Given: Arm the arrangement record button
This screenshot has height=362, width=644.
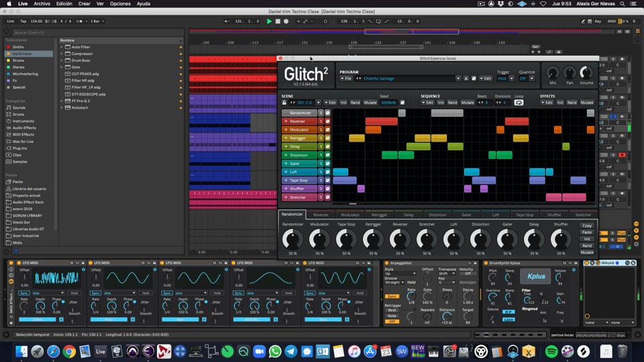Looking at the screenshot, I should pos(286,21).
